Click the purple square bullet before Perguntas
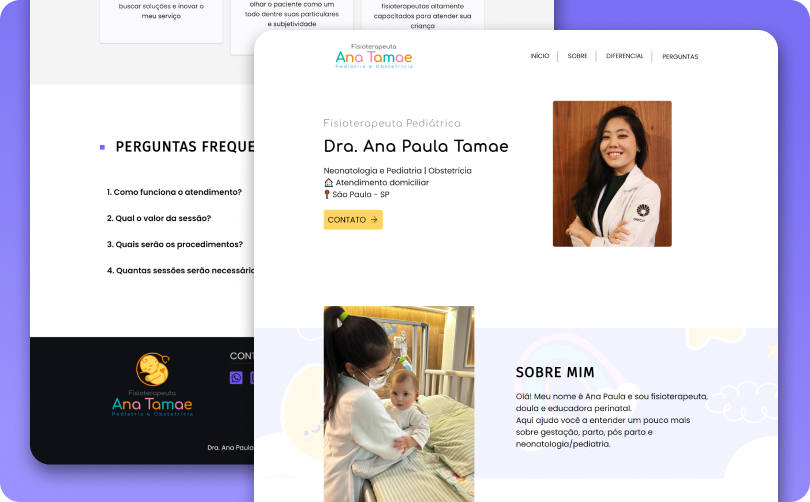810x502 pixels. (102, 147)
